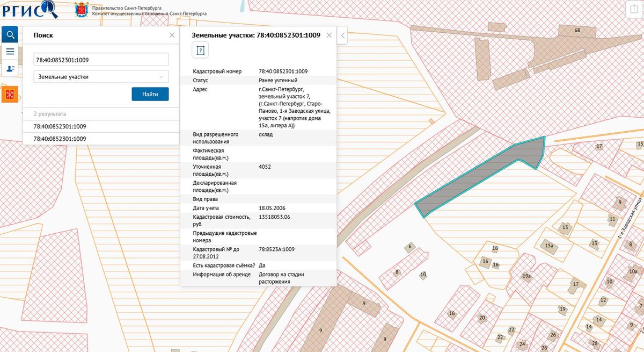Click the parcel outline question-mark icon
Viewport: 644px width, 352px height.
pos(200,51)
